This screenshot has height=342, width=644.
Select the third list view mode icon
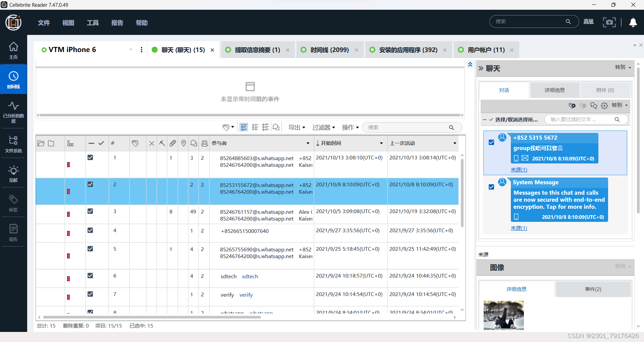[x=266, y=127]
